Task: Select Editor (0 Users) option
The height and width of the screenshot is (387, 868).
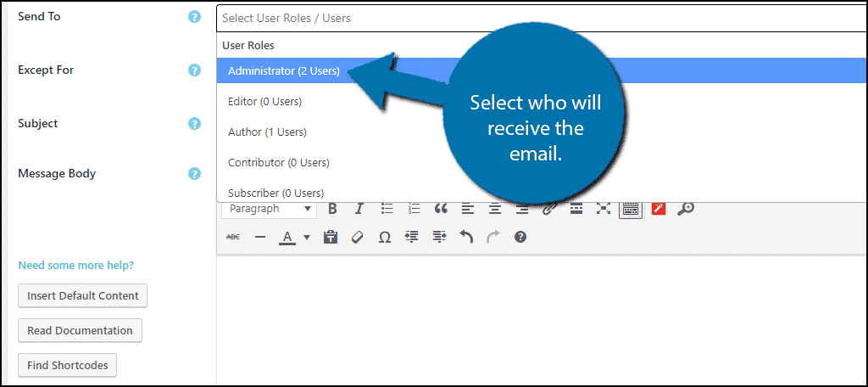Action: (x=542, y=102)
